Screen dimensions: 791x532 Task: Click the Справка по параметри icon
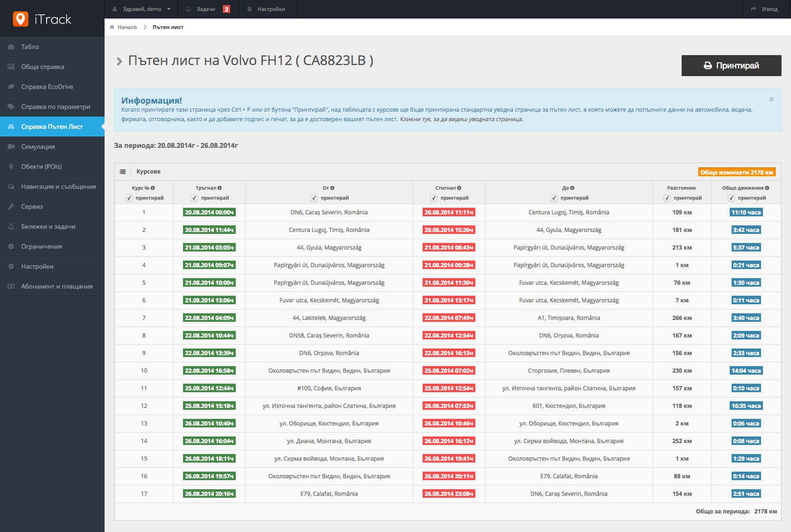11,106
